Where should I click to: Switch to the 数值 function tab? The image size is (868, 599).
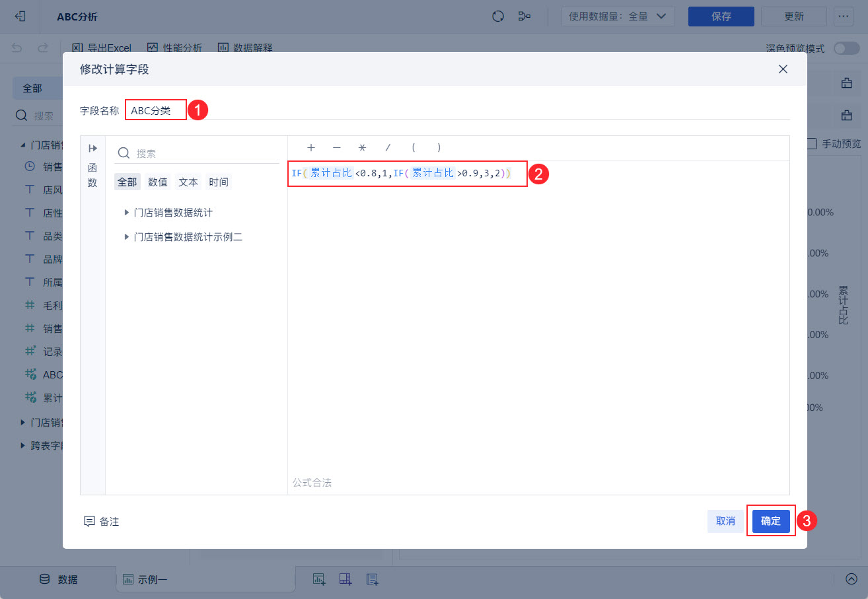coord(157,182)
